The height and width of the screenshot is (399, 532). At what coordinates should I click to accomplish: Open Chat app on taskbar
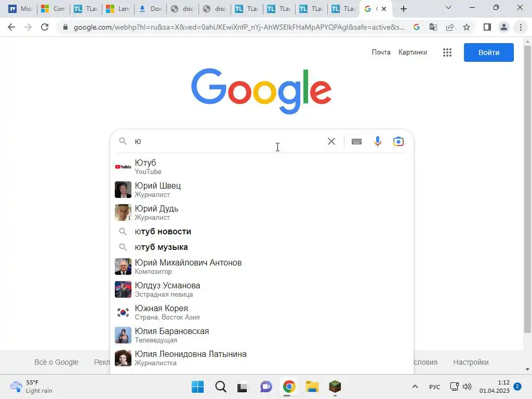(x=266, y=387)
